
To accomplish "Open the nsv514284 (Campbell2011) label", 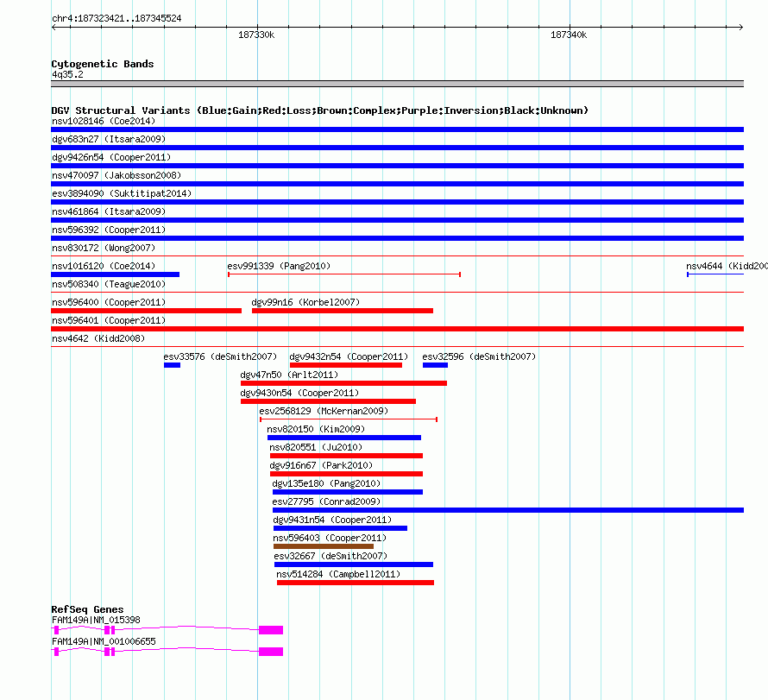I will [338, 574].
